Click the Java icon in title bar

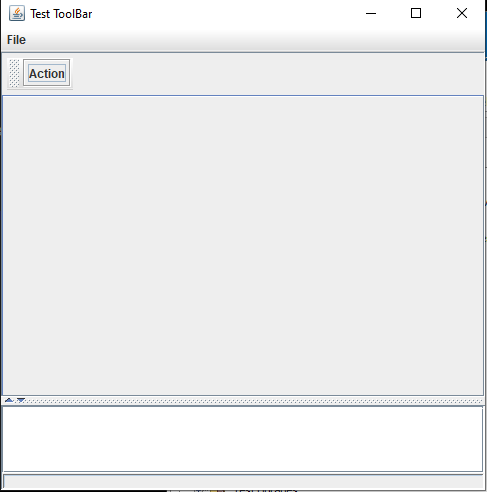tap(17, 13)
